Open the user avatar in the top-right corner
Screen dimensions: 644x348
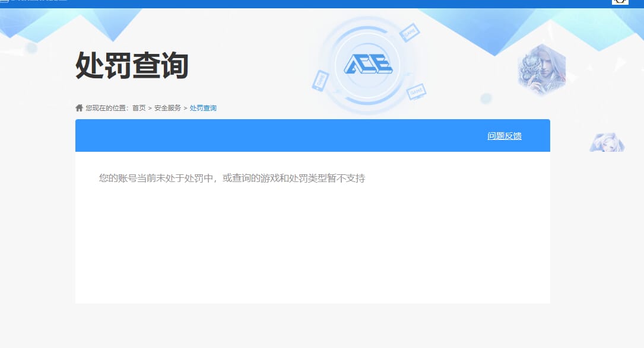click(620, 2)
